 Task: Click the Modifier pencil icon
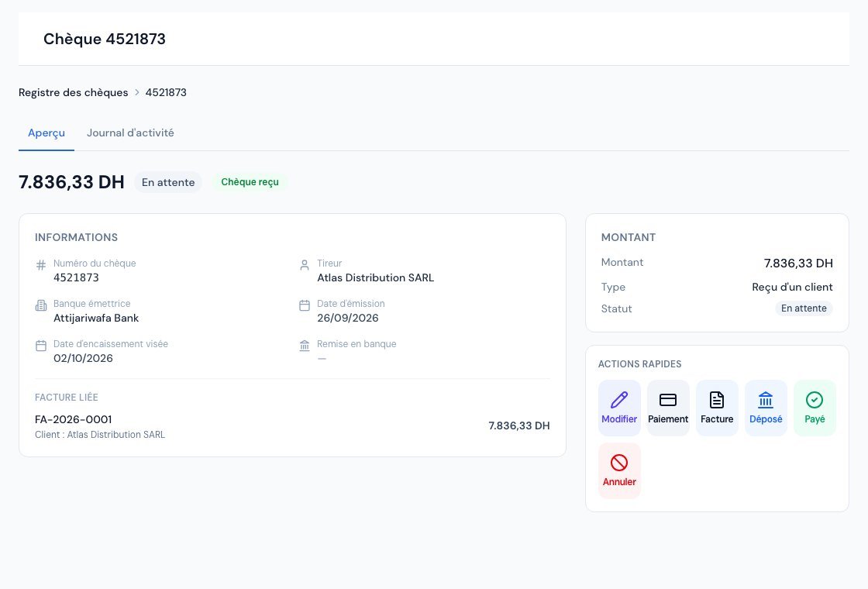pyautogui.click(x=619, y=400)
